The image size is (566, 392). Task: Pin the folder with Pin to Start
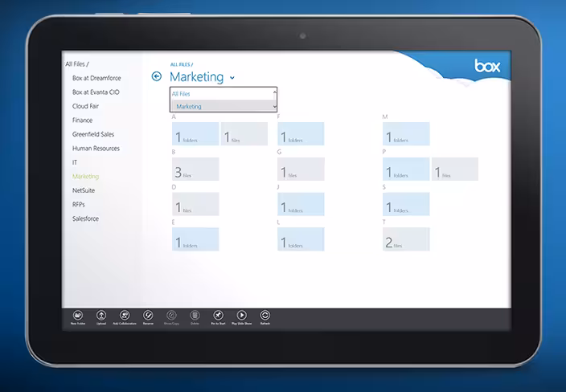(x=218, y=316)
